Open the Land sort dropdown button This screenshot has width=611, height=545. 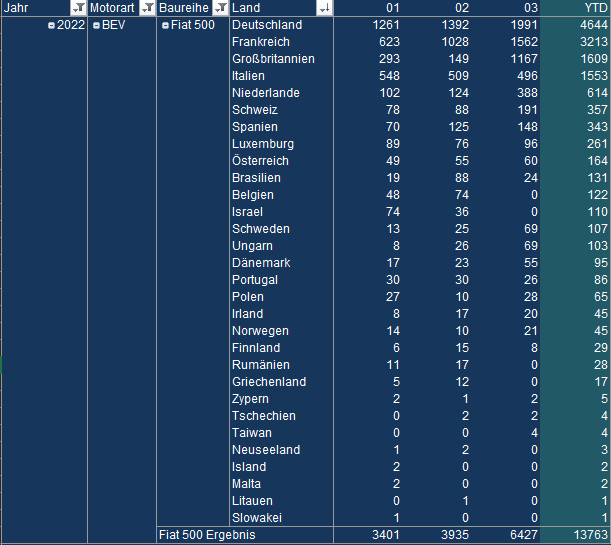coord(324,8)
